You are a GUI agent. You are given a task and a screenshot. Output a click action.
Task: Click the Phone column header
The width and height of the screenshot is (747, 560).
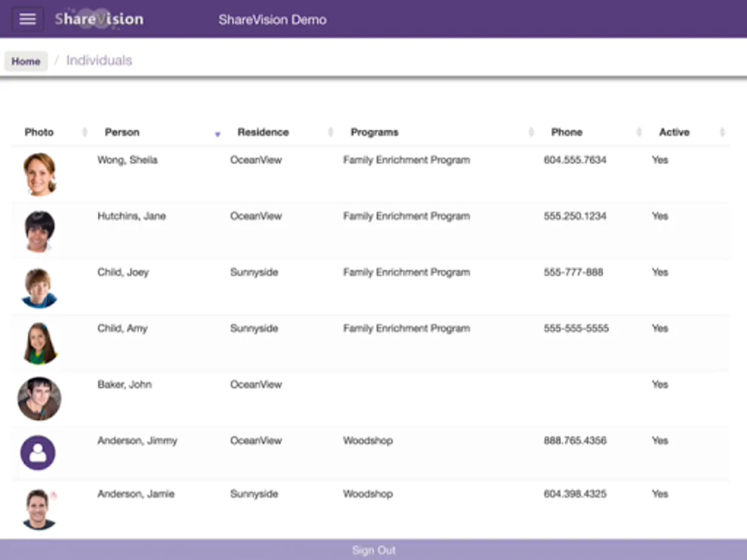click(x=567, y=132)
